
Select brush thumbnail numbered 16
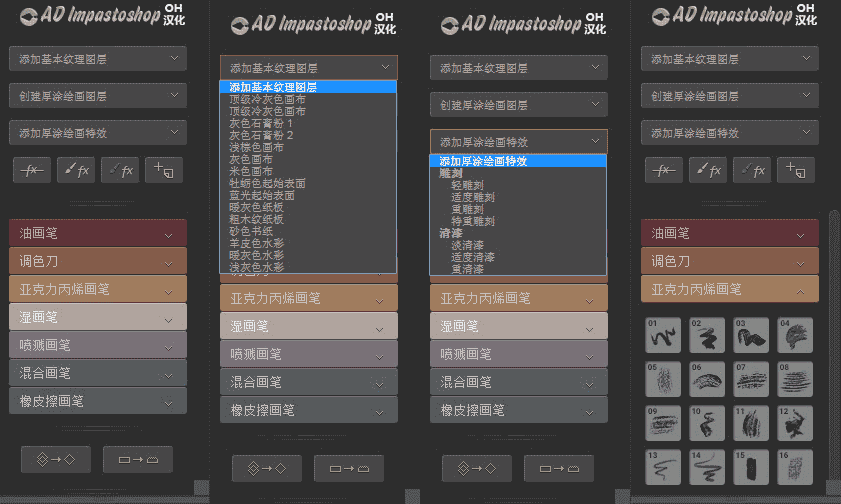click(795, 467)
